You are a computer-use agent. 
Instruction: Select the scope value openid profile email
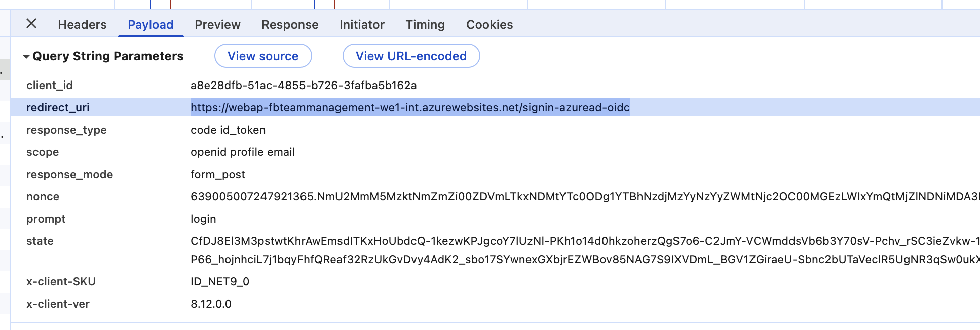pos(243,152)
